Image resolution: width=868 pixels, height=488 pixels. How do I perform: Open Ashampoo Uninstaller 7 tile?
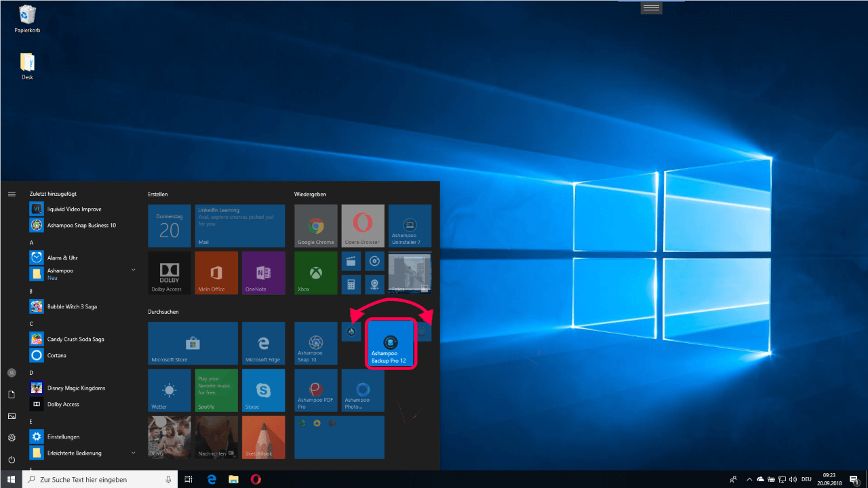(x=410, y=226)
